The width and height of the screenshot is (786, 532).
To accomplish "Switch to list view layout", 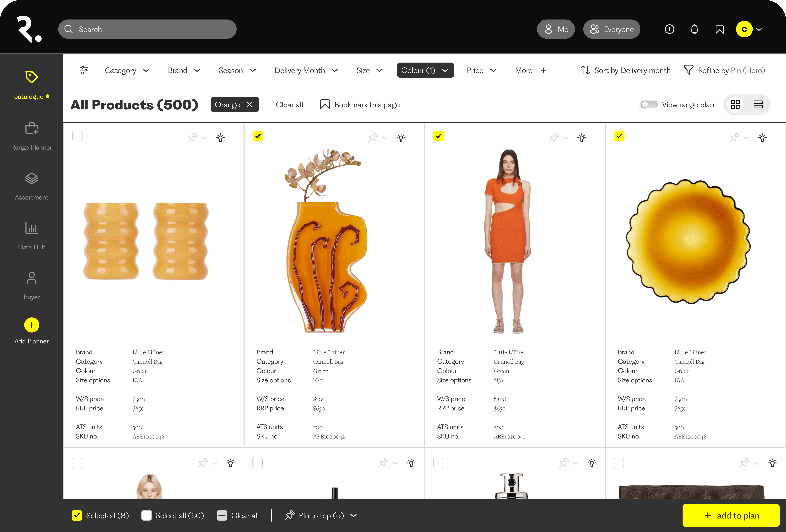I will click(x=758, y=104).
